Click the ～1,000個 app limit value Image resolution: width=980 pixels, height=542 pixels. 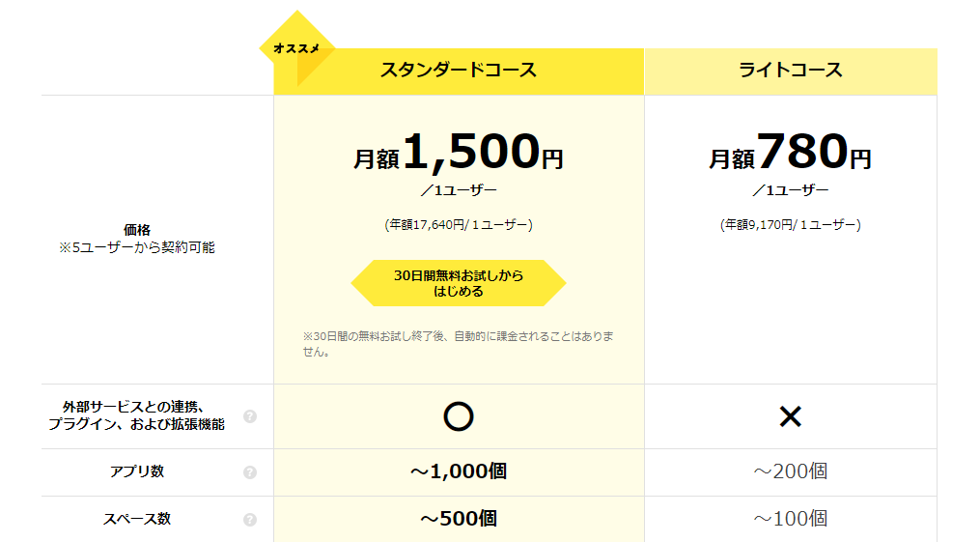point(459,471)
